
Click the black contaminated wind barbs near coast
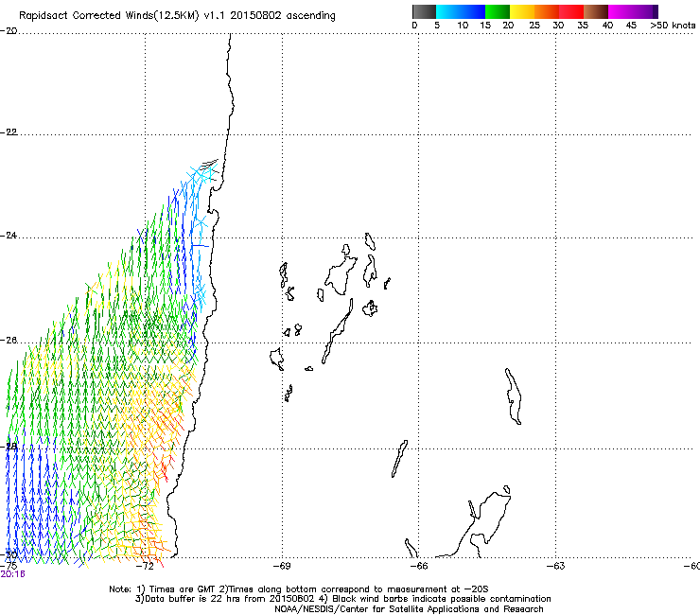click(209, 165)
